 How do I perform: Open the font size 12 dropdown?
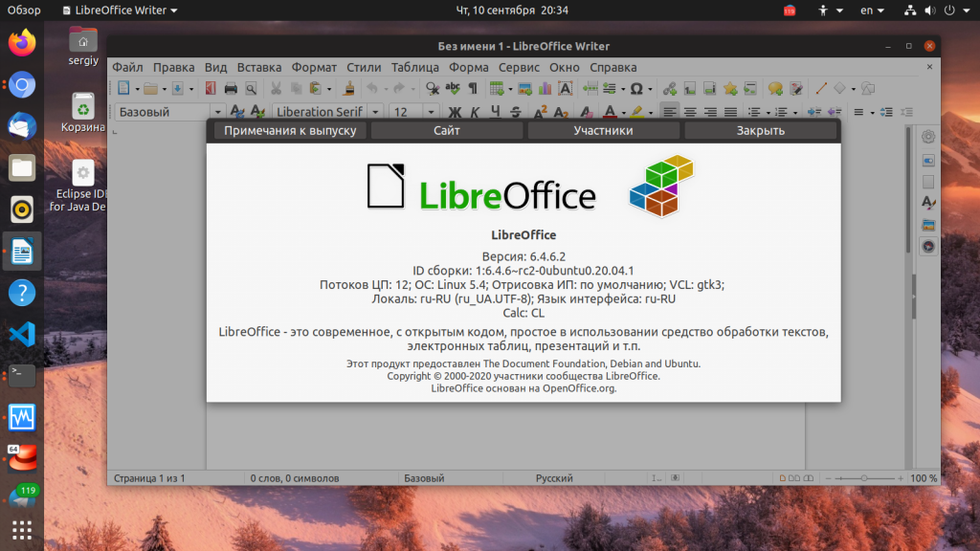coord(428,112)
